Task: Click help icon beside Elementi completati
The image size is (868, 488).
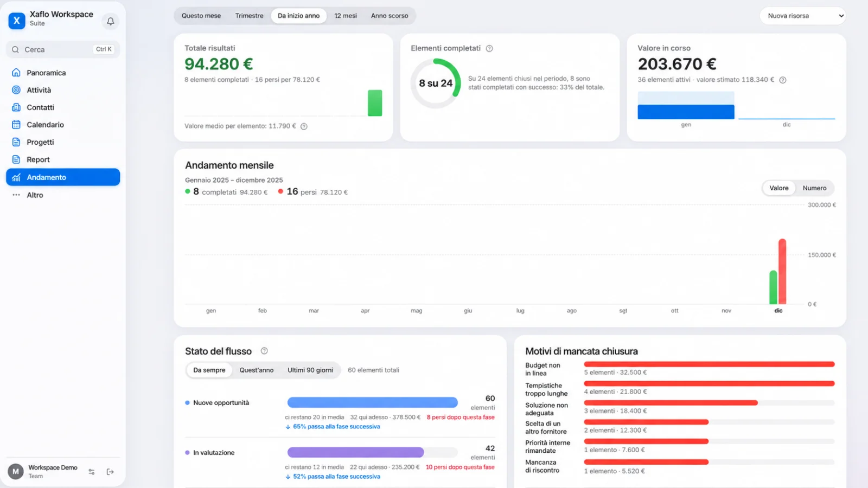Action: [489, 48]
